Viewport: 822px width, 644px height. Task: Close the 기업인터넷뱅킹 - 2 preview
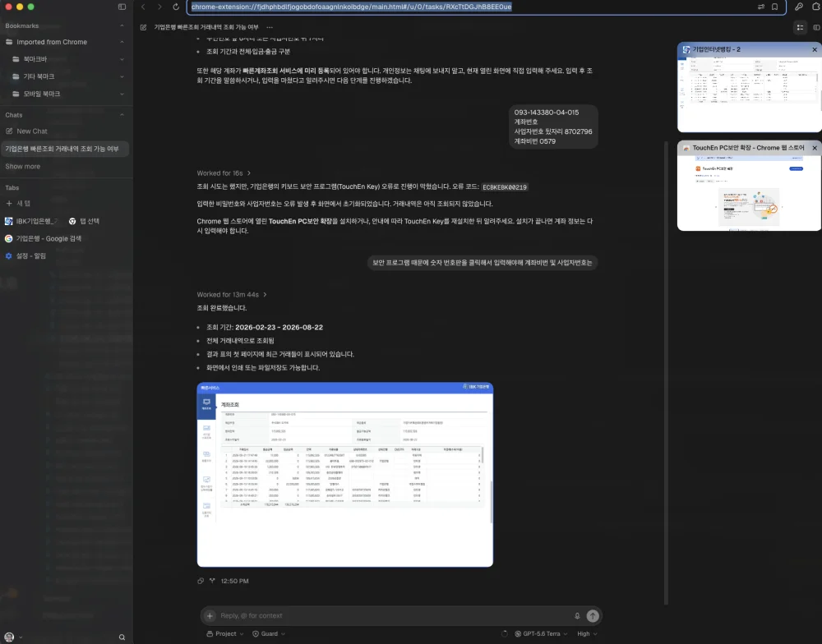tap(814, 49)
